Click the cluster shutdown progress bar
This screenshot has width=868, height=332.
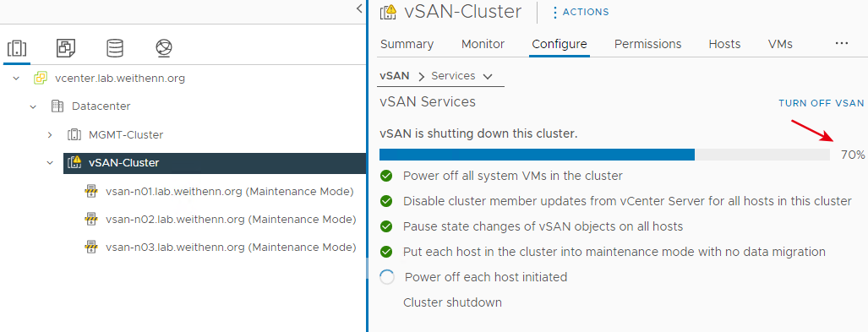coord(604,155)
